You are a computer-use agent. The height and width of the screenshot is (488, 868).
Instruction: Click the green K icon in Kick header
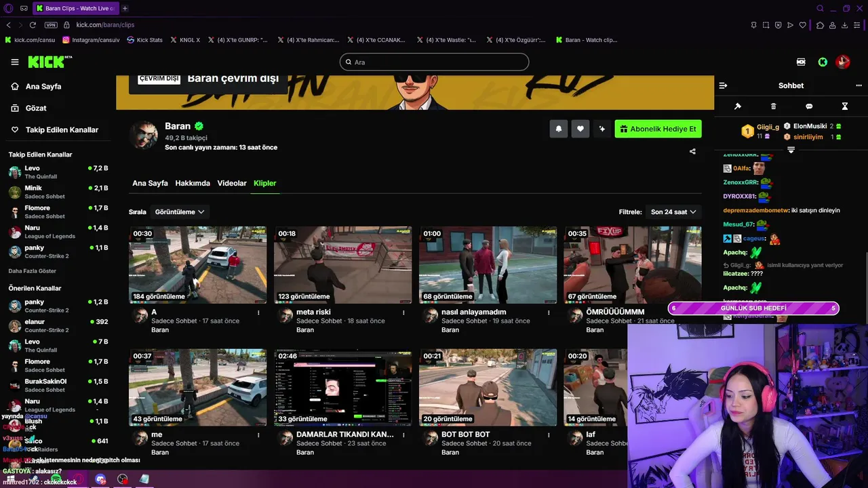coord(823,62)
